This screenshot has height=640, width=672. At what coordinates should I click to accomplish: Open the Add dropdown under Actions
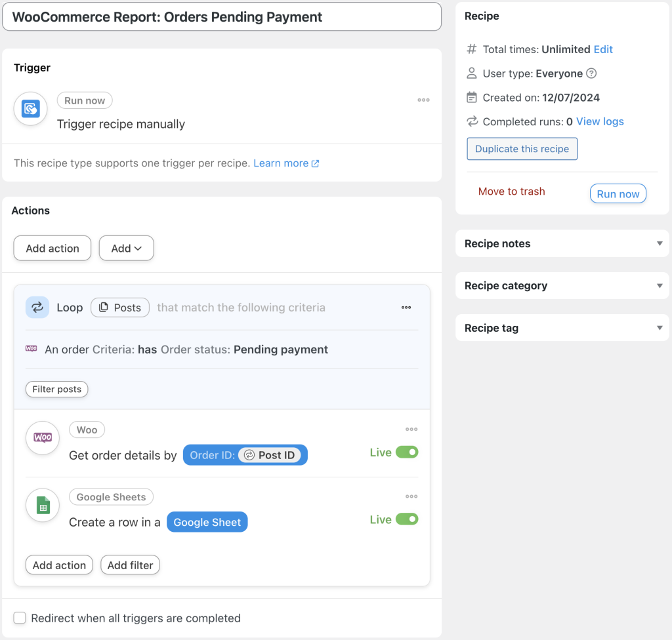point(126,248)
